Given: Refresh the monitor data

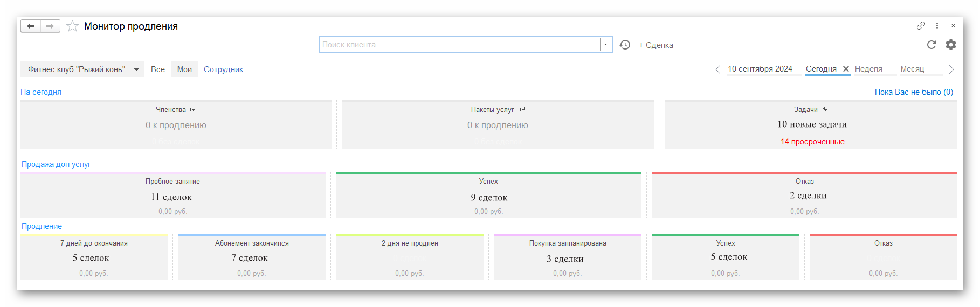Looking at the screenshot, I should pyautogui.click(x=931, y=45).
